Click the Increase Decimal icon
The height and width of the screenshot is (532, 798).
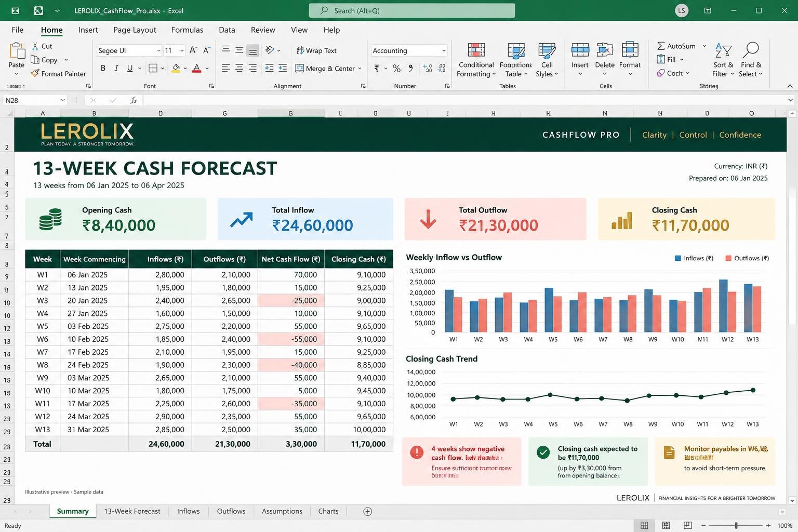click(x=428, y=68)
